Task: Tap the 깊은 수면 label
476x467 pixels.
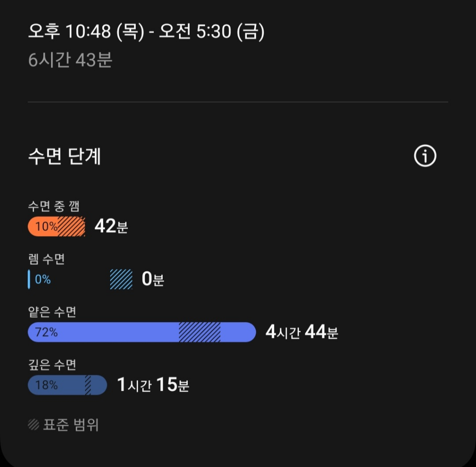Action: [x=52, y=365]
